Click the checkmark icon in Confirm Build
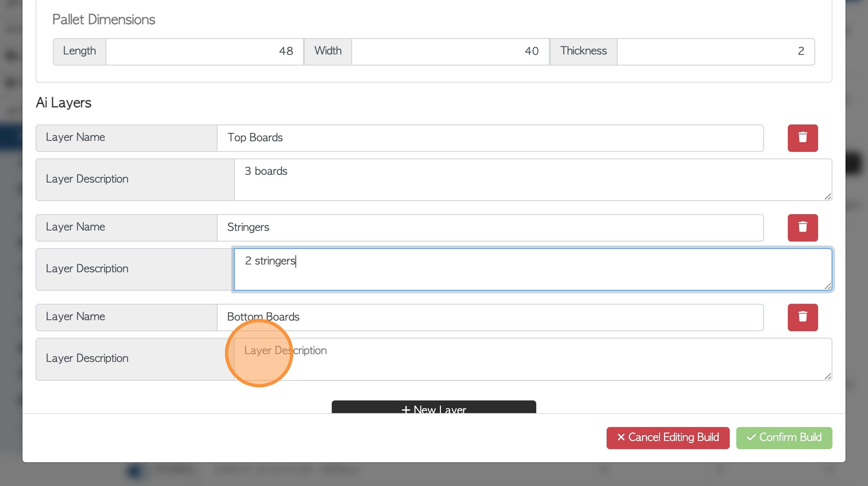The height and width of the screenshot is (486, 868). (x=751, y=437)
